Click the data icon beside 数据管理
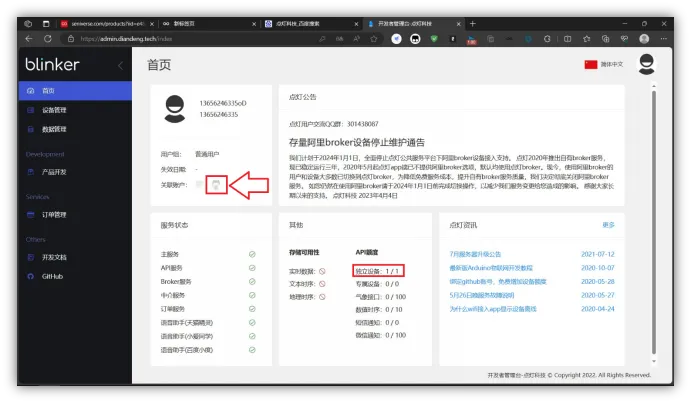This screenshot has height=404, width=691. coord(30,129)
